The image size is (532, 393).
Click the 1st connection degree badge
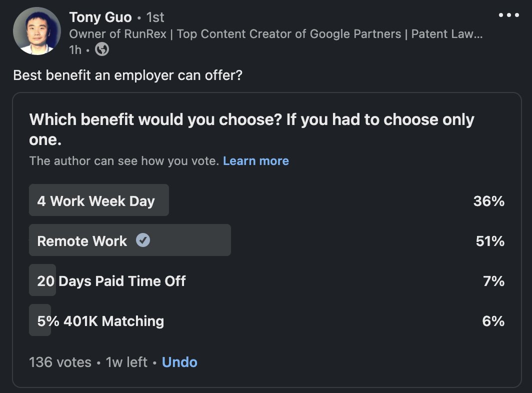coord(155,17)
